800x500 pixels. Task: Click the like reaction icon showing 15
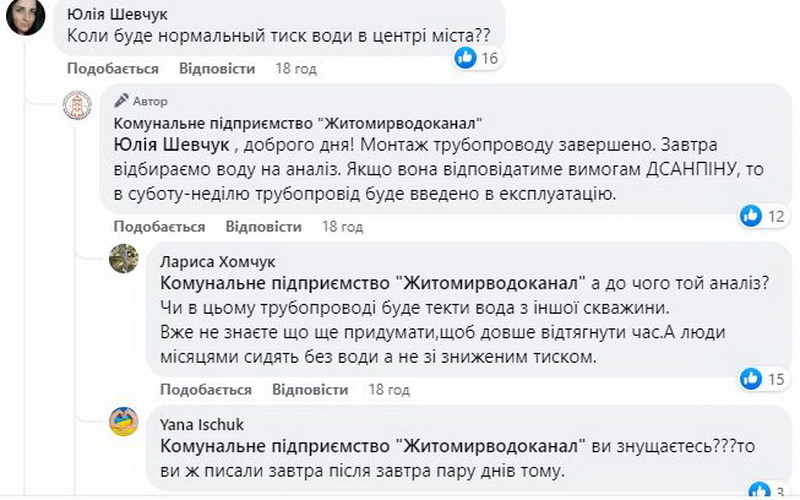[751, 378]
